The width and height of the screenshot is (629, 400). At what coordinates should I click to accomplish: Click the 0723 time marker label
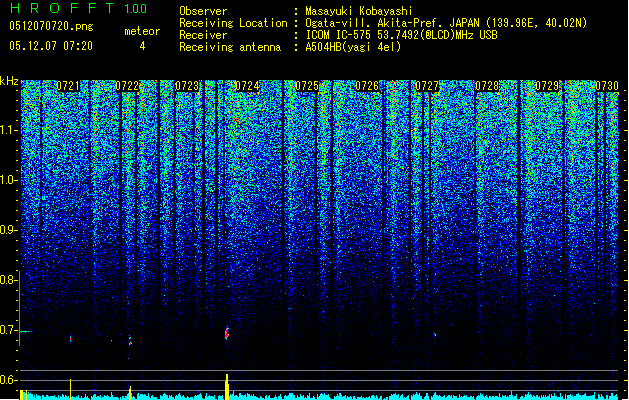click(187, 86)
